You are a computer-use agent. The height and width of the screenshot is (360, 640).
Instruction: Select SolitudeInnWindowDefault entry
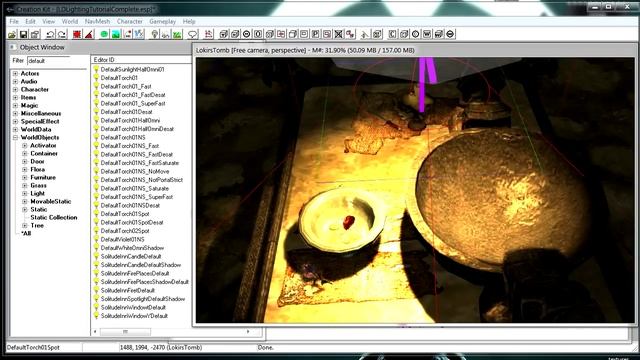tap(133, 307)
